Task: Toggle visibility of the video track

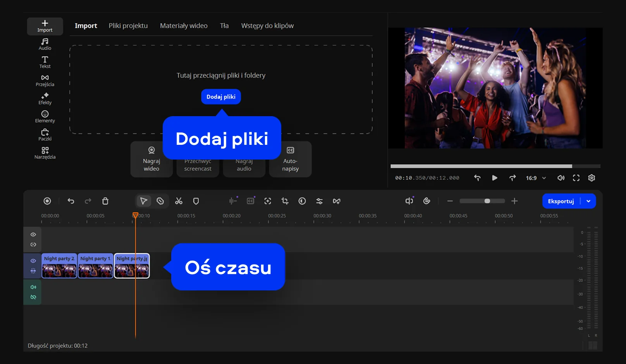Action: (33, 261)
